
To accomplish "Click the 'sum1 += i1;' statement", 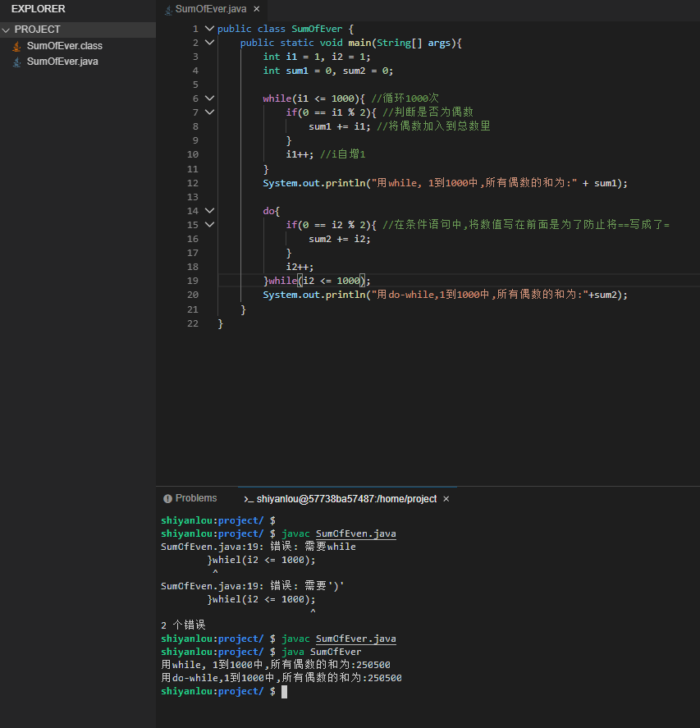I will point(339,126).
